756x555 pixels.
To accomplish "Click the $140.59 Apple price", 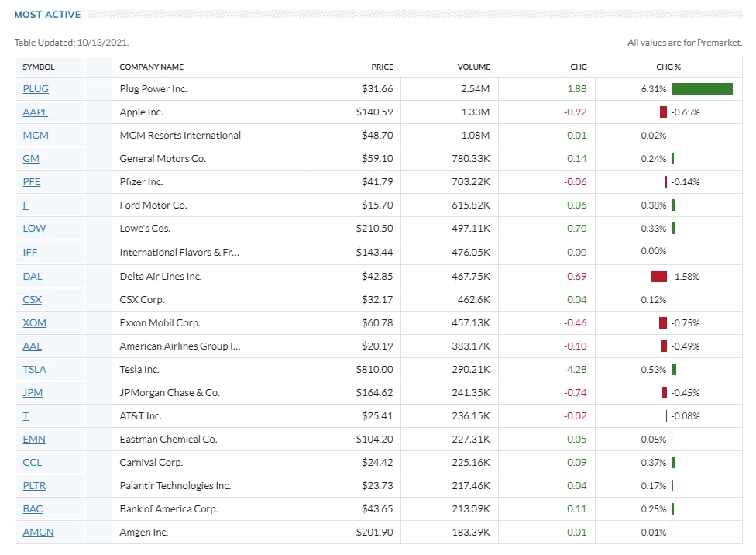I will [x=375, y=112].
